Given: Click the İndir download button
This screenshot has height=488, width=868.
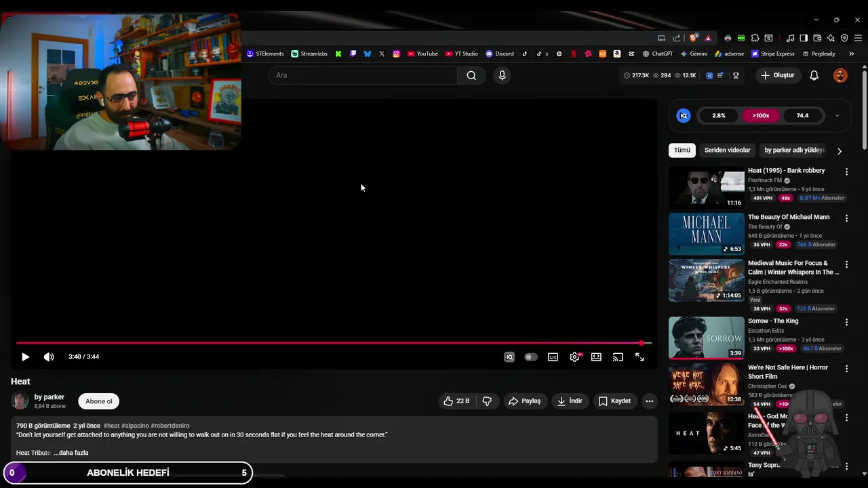Looking at the screenshot, I should pos(570,401).
